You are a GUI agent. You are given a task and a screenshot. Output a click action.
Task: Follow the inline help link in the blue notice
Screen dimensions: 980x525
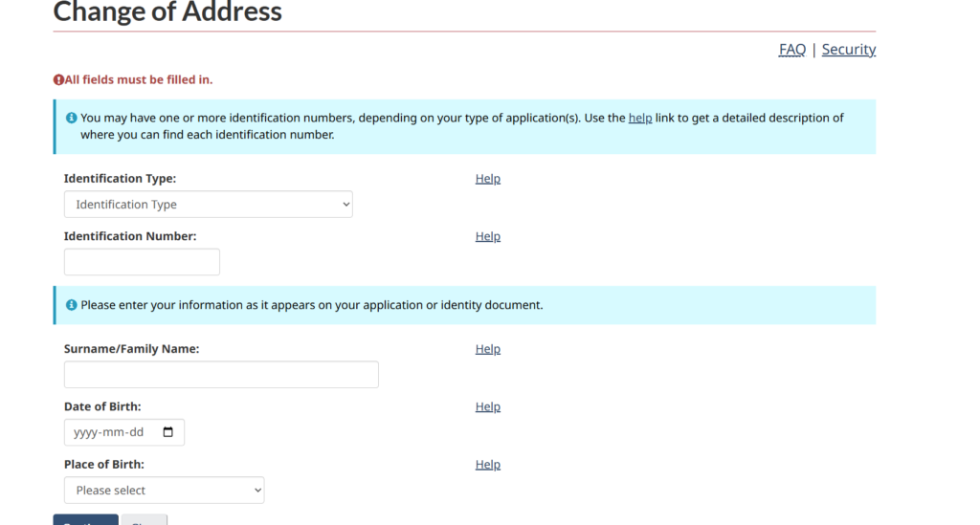[x=640, y=118]
